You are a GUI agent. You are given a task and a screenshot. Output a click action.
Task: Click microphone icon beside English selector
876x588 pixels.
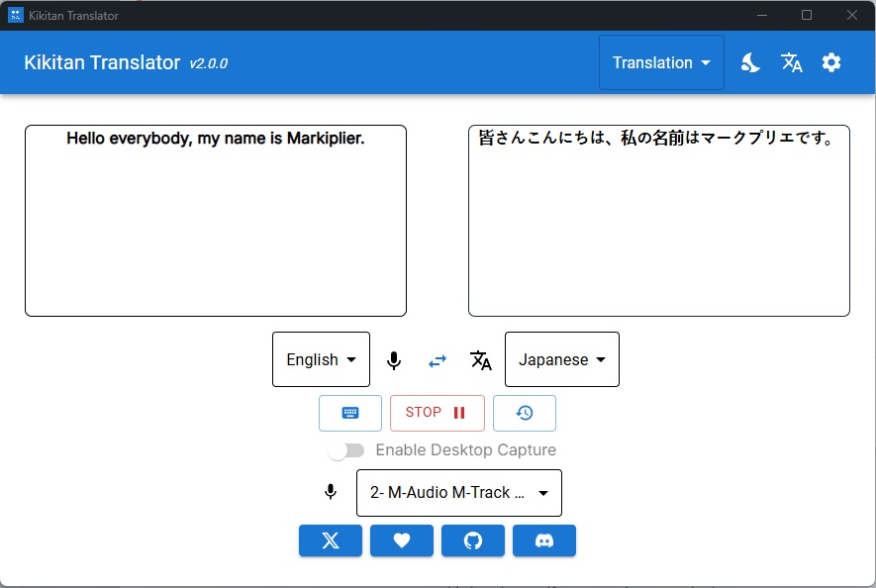(x=394, y=360)
